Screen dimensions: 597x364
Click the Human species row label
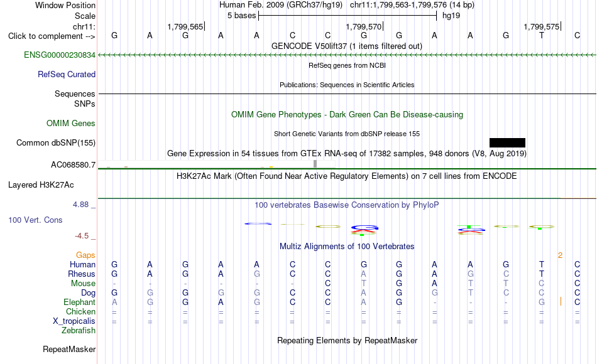coord(82,264)
